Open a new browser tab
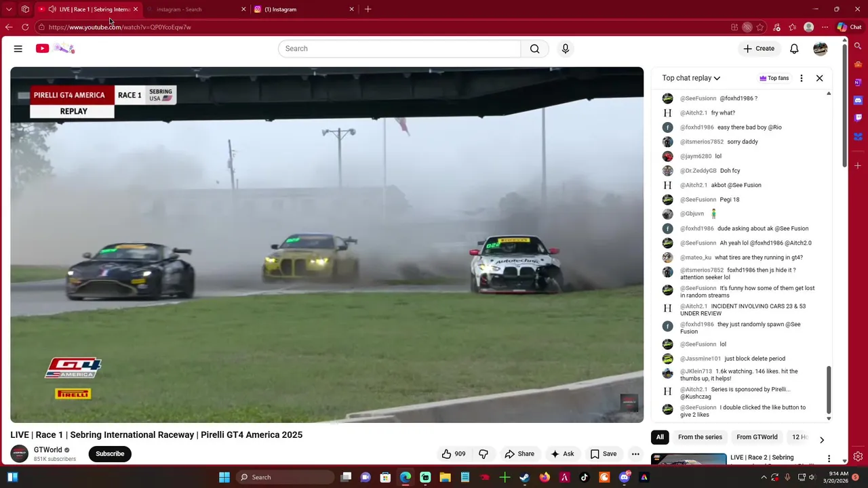 coord(368,9)
